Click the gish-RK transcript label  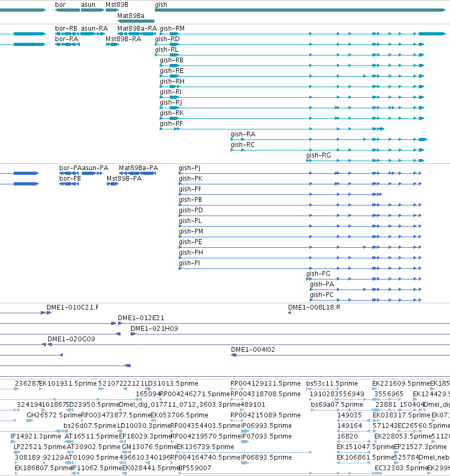(x=172, y=113)
